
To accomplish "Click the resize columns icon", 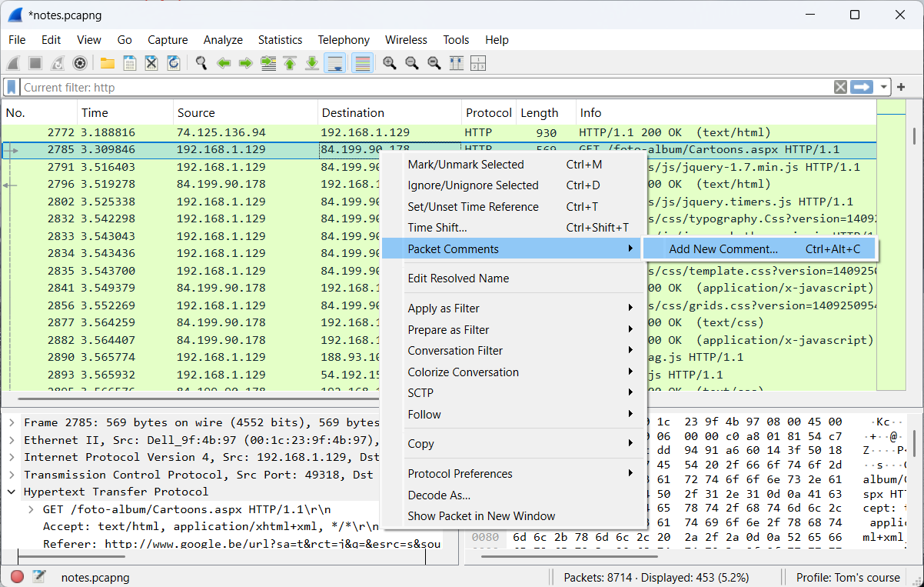I will pyautogui.click(x=456, y=63).
